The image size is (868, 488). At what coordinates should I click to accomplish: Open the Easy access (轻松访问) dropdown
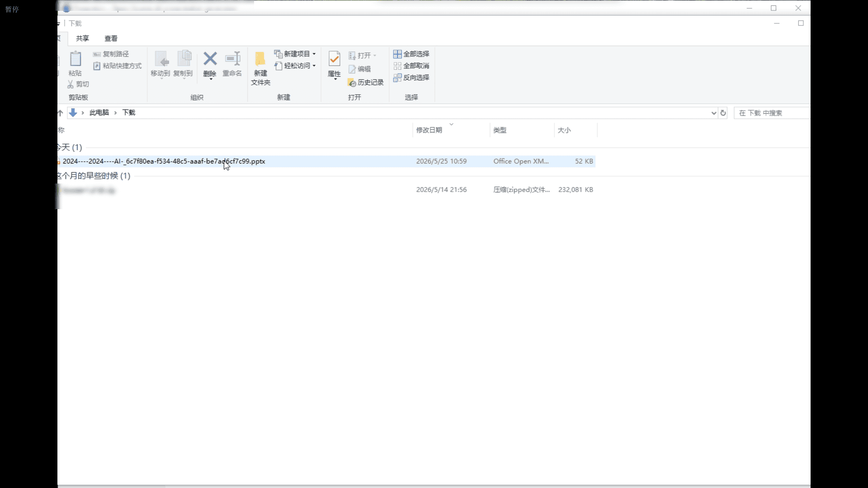(295, 66)
